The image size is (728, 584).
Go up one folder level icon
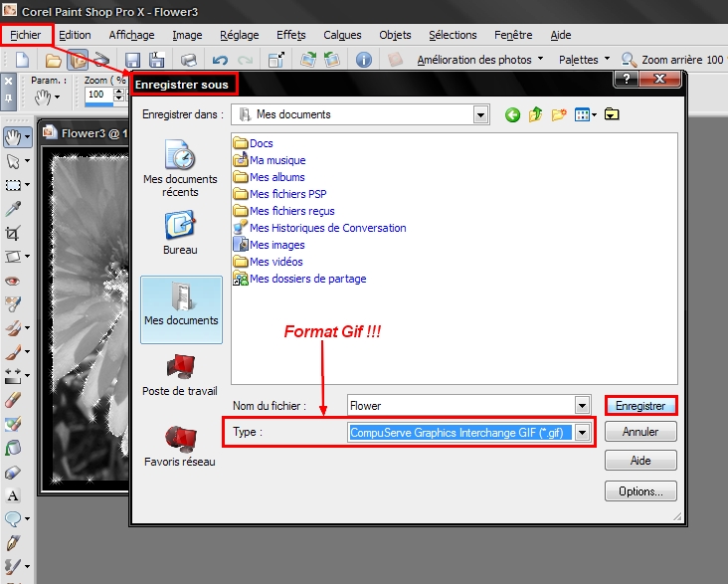[536, 114]
